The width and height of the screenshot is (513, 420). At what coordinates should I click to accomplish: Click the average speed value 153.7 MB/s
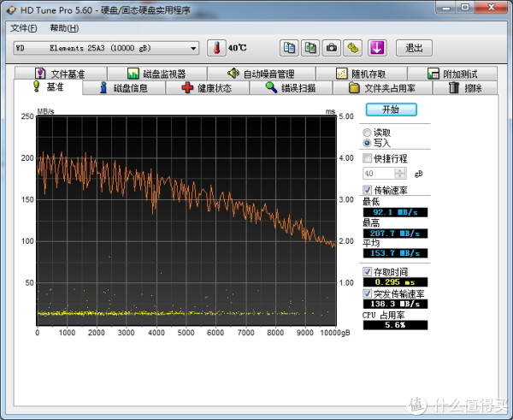(395, 253)
